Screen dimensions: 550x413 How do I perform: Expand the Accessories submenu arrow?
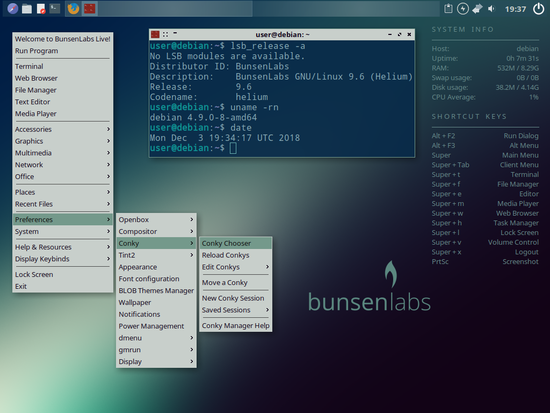pos(108,129)
